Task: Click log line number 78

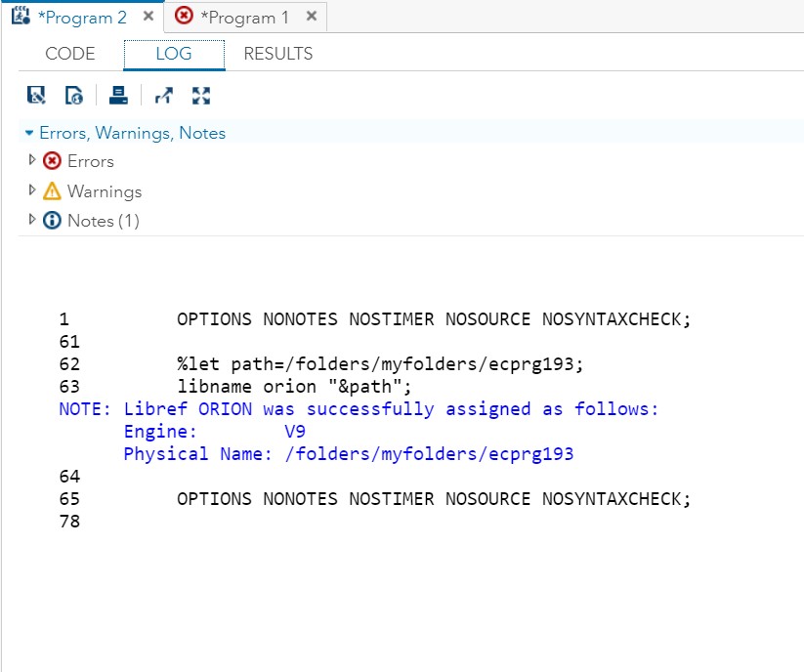Action: point(69,522)
